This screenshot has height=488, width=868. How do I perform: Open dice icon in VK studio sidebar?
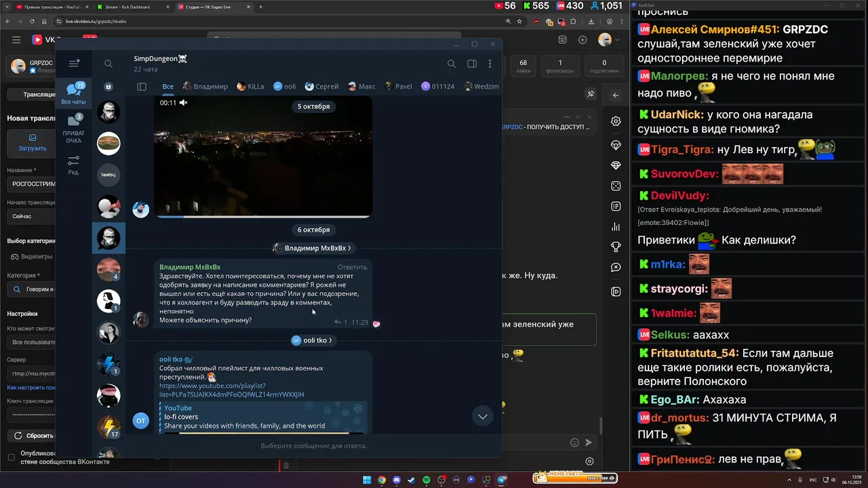click(x=616, y=186)
